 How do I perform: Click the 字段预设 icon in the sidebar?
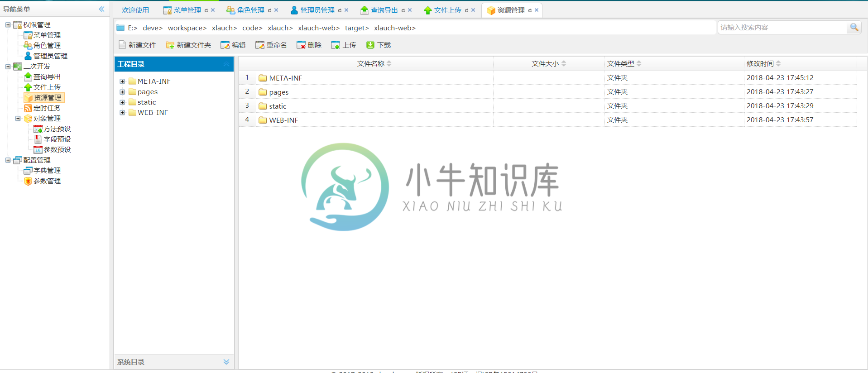[38, 139]
